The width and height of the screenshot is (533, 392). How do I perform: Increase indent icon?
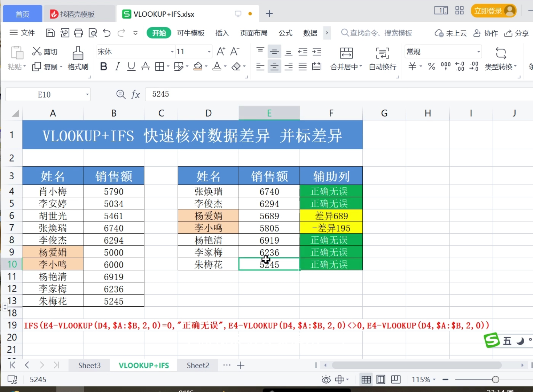(x=317, y=52)
